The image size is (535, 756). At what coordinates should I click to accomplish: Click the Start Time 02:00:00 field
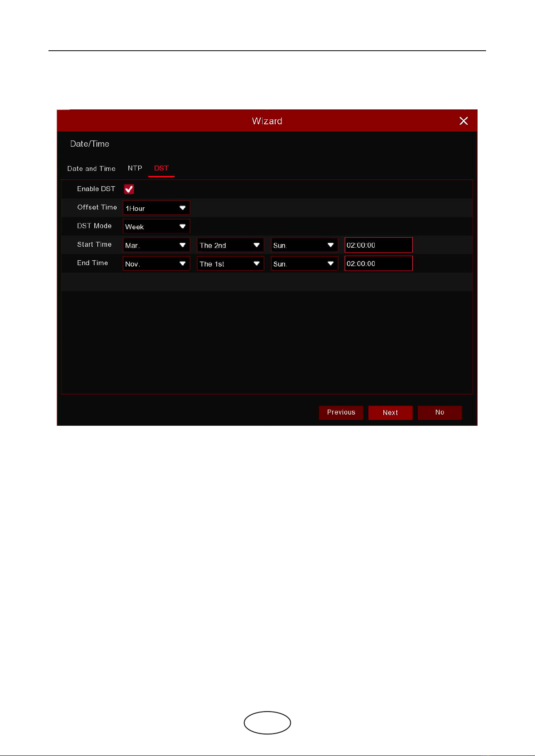(x=378, y=245)
